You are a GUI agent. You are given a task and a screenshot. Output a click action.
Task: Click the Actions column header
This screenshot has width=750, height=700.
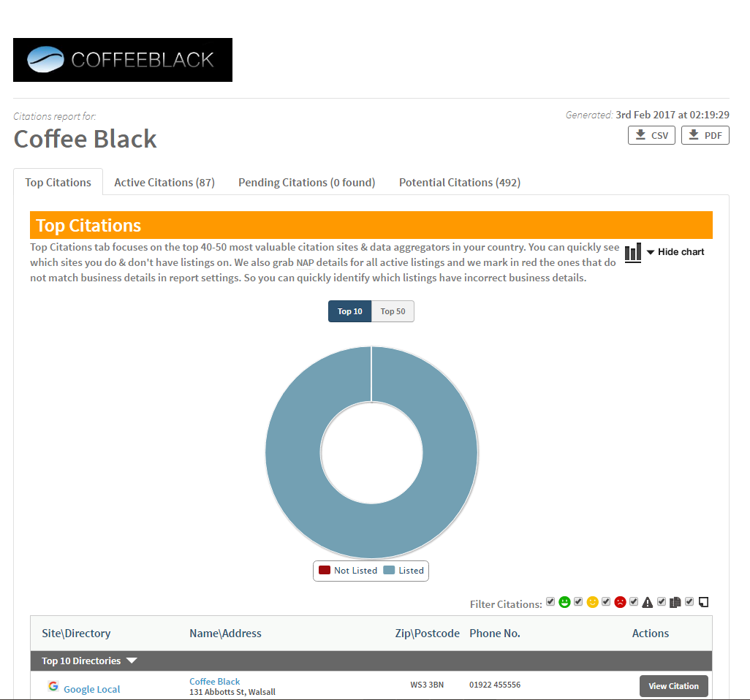tap(651, 633)
